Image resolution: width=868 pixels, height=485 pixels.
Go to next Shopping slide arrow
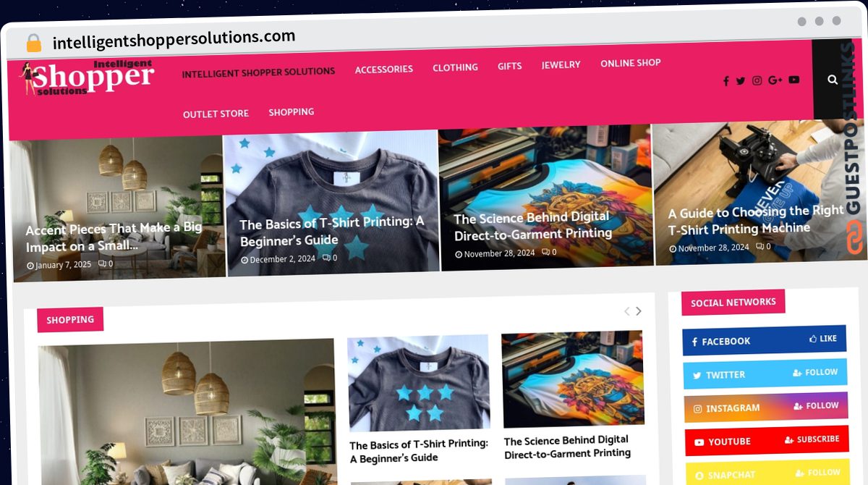click(x=639, y=311)
